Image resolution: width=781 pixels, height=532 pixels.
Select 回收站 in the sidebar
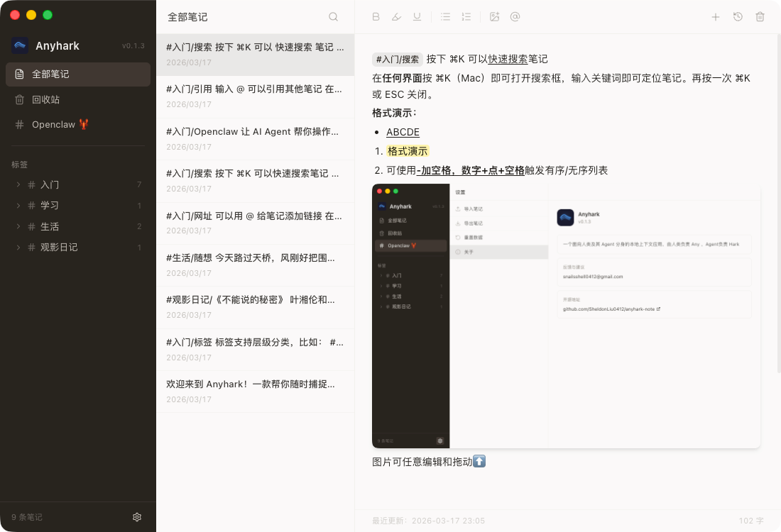click(45, 99)
